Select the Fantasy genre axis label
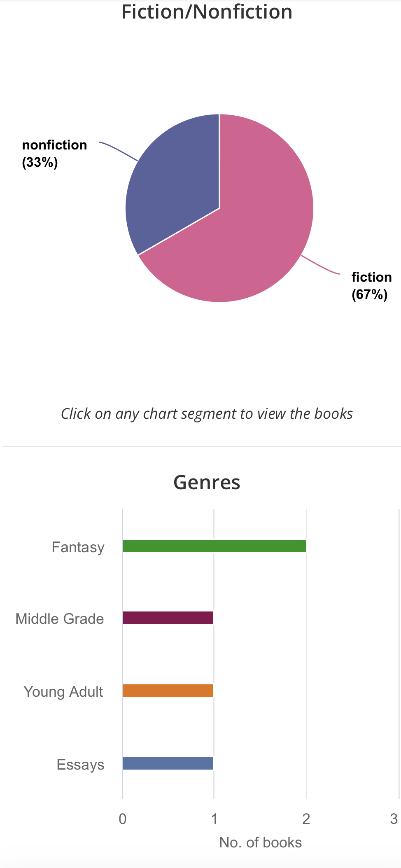Screen dimensions: 401x868 click(x=78, y=547)
